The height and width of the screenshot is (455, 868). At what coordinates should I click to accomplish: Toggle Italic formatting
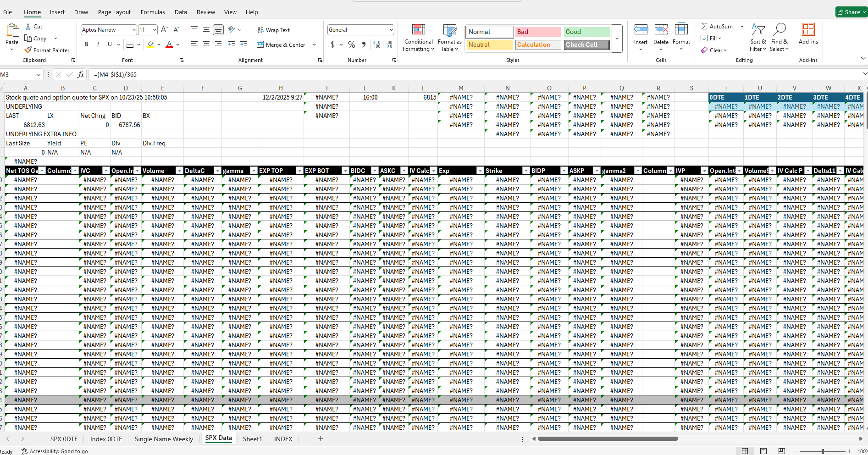(x=98, y=44)
